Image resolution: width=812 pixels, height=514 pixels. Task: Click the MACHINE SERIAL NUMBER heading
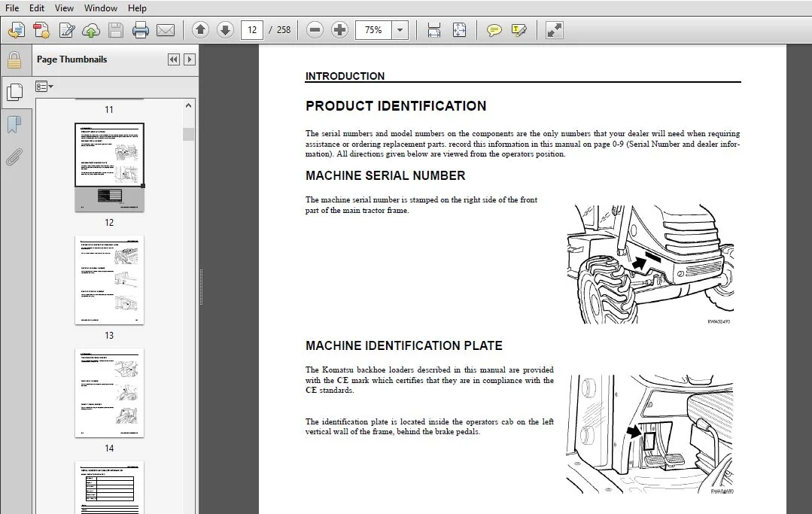[385, 175]
